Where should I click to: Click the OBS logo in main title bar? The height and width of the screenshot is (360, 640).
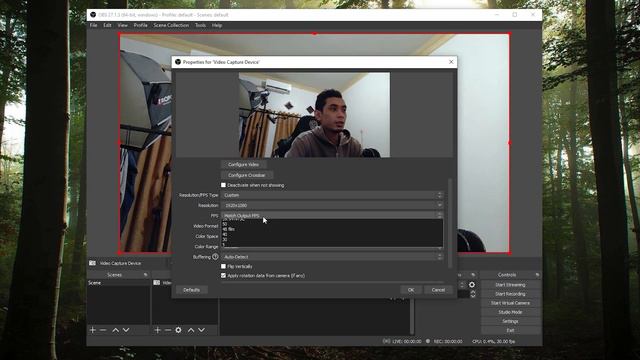93,15
